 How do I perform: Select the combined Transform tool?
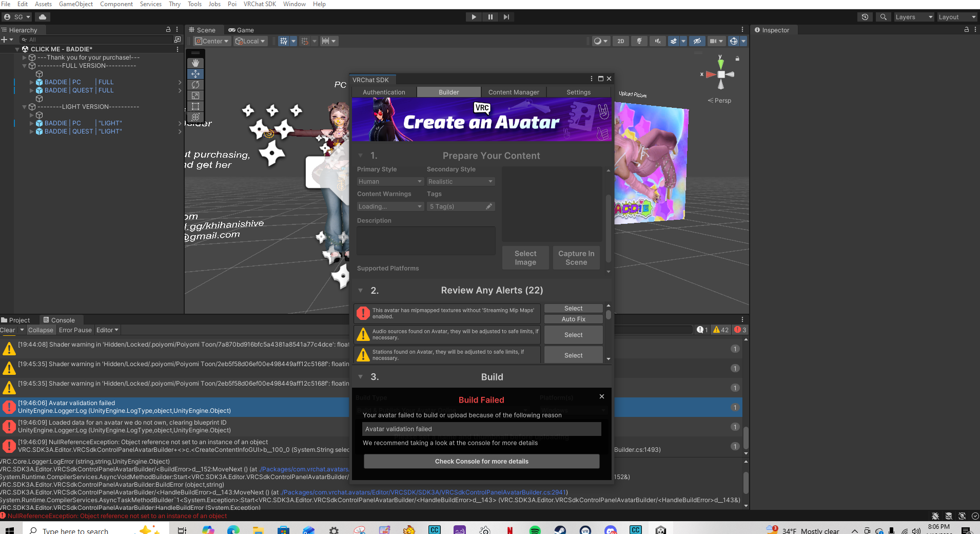[195, 117]
